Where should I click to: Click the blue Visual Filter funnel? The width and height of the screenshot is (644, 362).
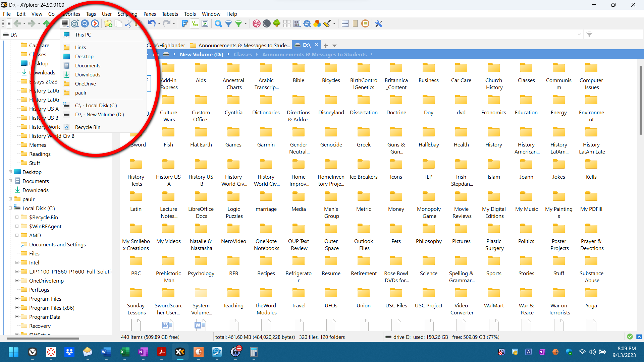click(x=228, y=23)
